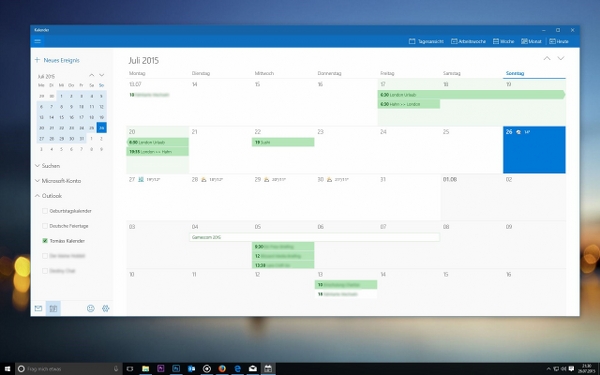Image resolution: width=600 pixels, height=375 pixels.
Task: Open the 6:30 London Urlaub event on 17th
Action: coord(471,95)
